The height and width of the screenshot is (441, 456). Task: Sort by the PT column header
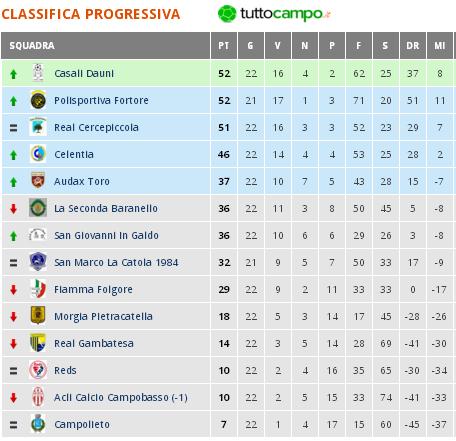pos(224,46)
